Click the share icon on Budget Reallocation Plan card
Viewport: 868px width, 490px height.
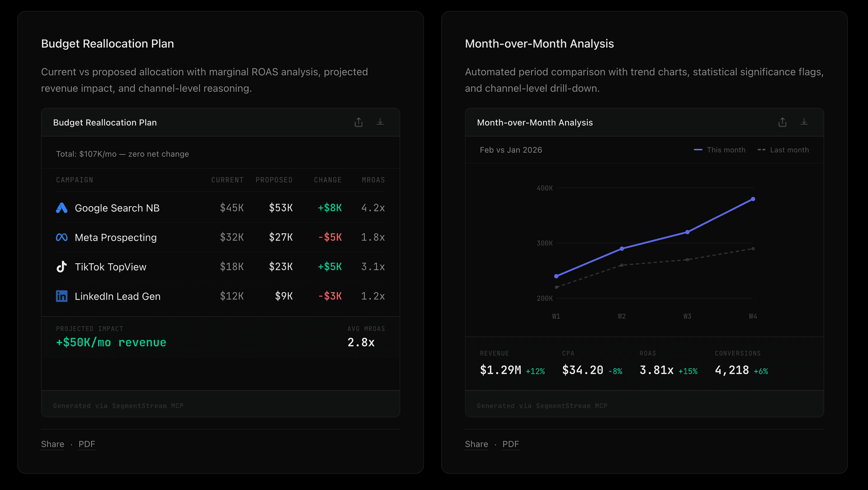point(359,122)
